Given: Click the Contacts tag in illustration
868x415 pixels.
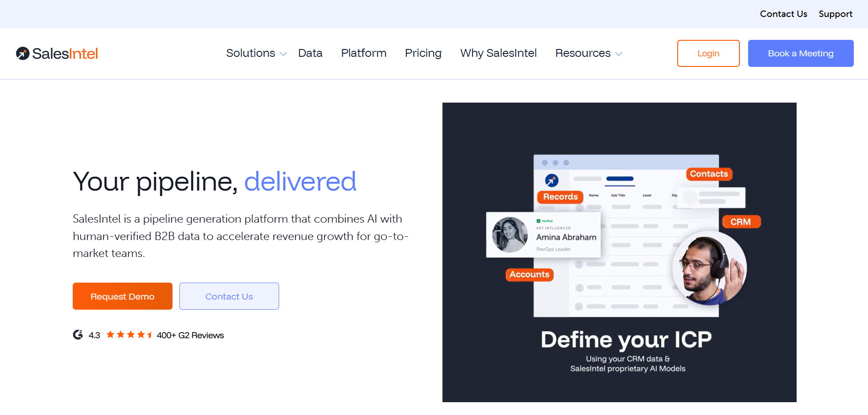Looking at the screenshot, I should click(x=709, y=174).
